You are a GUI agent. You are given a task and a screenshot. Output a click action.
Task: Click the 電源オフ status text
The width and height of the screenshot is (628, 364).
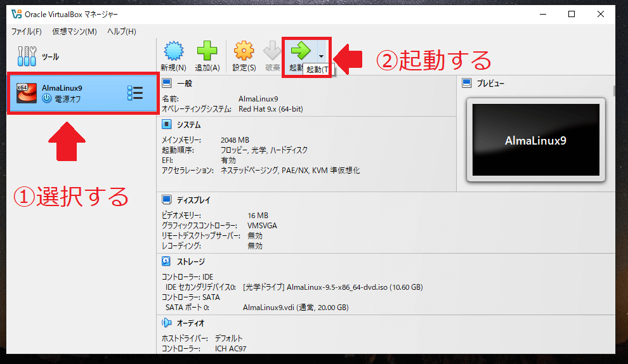click(x=68, y=99)
